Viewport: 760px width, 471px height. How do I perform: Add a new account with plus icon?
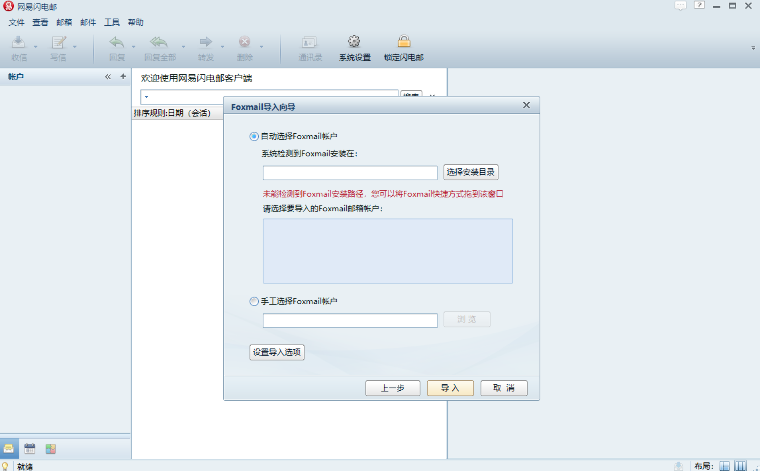tap(123, 76)
